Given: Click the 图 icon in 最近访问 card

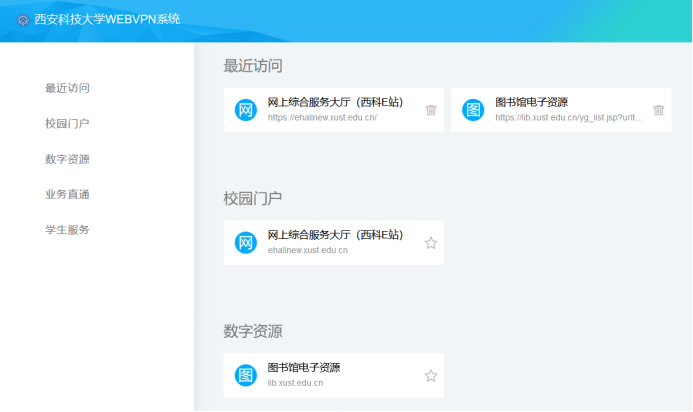Looking at the screenshot, I should [x=473, y=110].
